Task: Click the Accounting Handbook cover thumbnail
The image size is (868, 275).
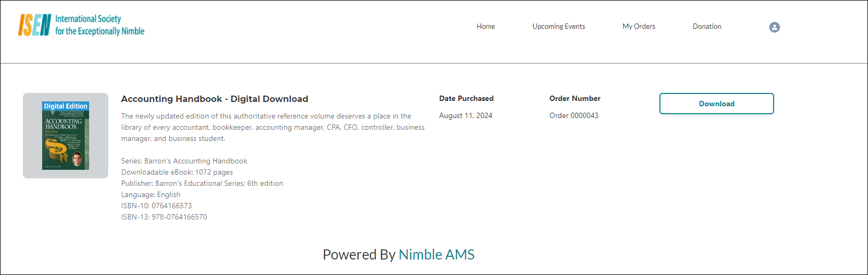Action: coord(66,136)
